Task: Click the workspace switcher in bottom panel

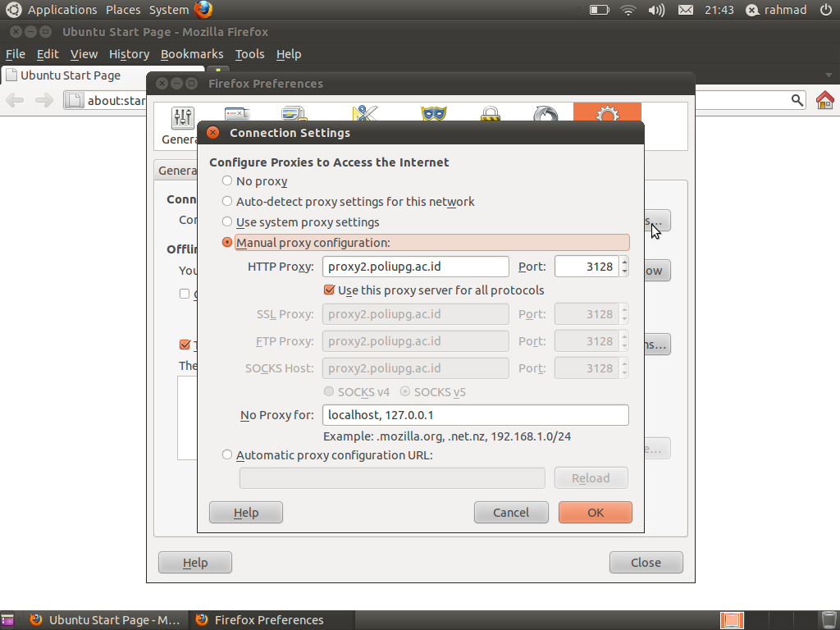Action: coord(732,620)
